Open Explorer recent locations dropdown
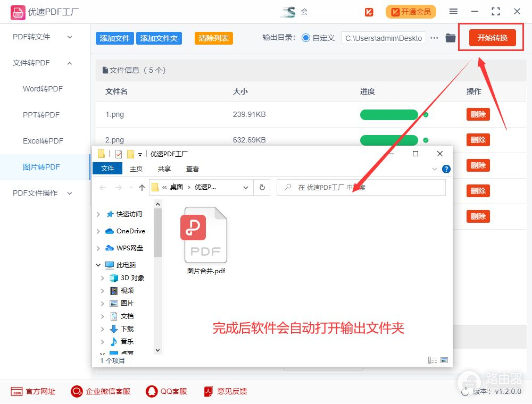 pos(131,188)
